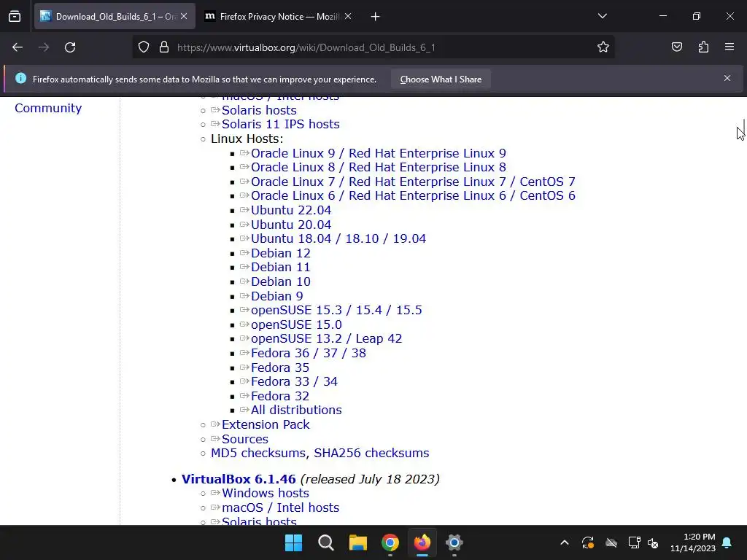
Task: Select the Debian 11 download link
Action: [281, 267]
